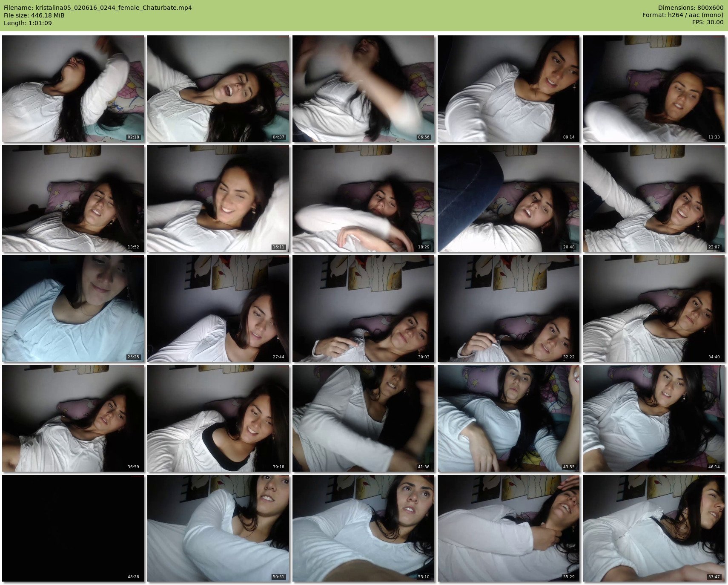Image resolution: width=728 pixels, height=585 pixels.
Task: Select the frame labeled 53:10
Action: [364, 528]
